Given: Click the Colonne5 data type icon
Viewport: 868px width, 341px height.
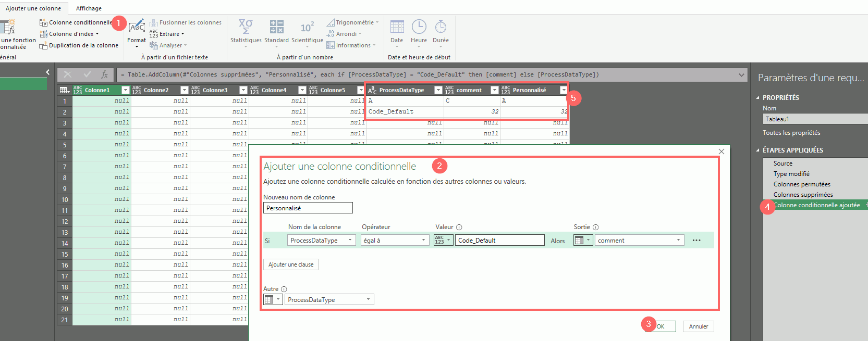Looking at the screenshot, I should tap(313, 90).
